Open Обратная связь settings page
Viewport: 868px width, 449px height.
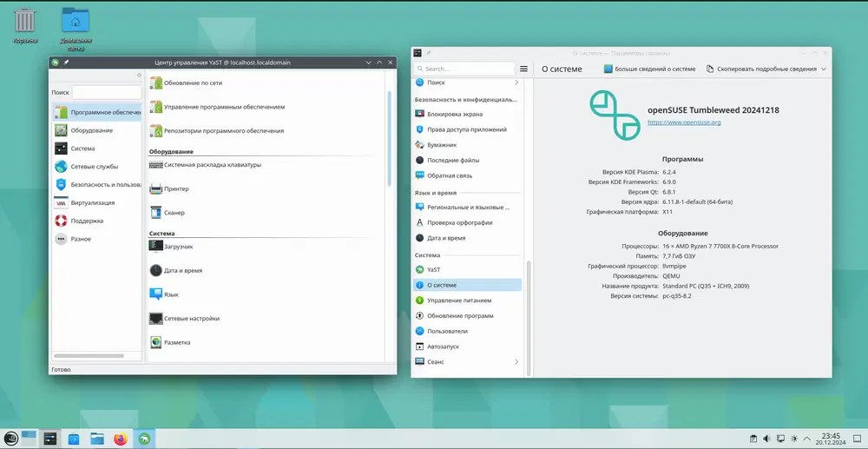coord(467,175)
